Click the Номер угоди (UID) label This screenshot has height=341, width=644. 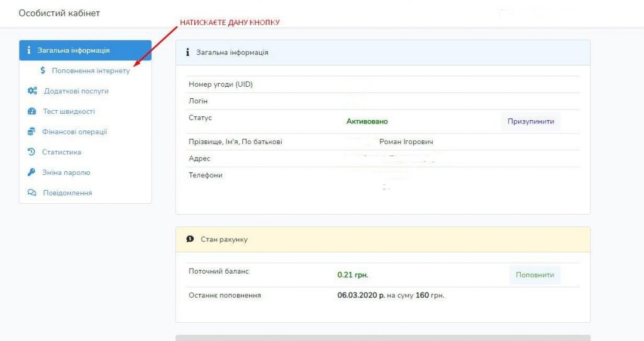pyautogui.click(x=221, y=84)
